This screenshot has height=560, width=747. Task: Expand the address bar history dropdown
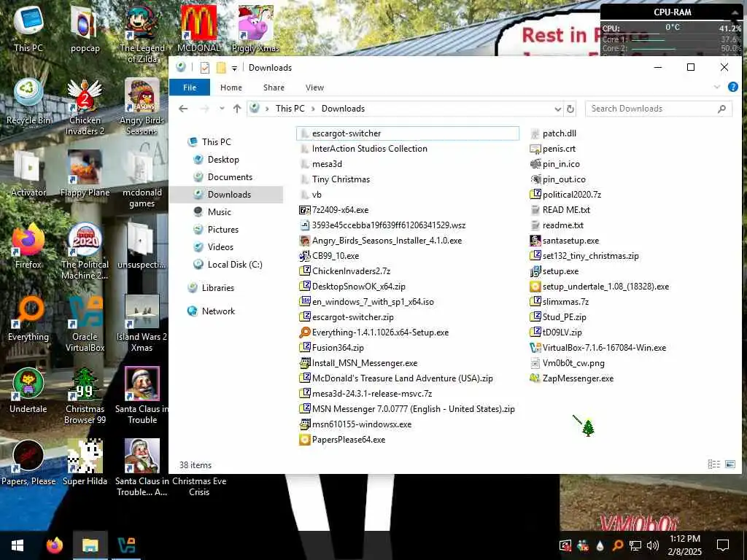pyautogui.click(x=558, y=109)
